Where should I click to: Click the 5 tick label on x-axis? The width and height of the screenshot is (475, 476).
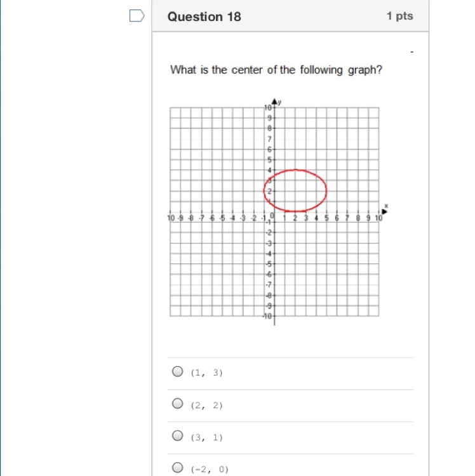coord(326,218)
